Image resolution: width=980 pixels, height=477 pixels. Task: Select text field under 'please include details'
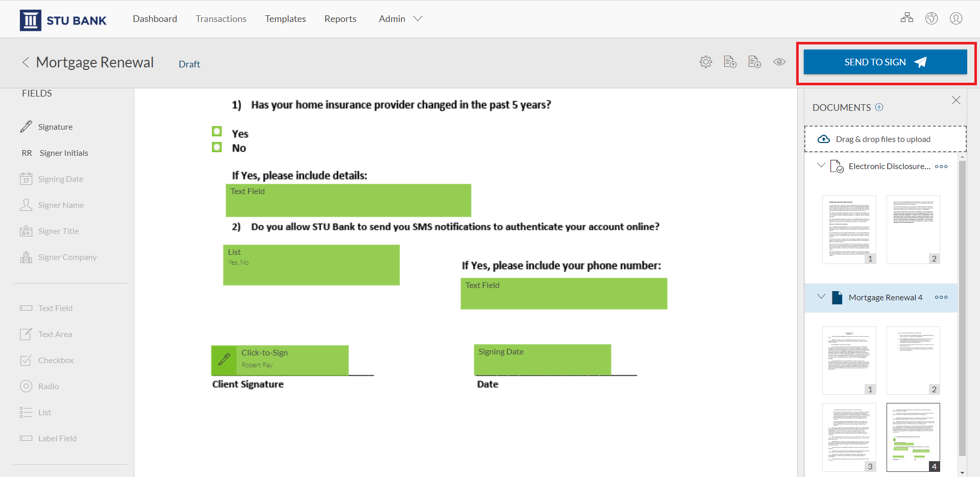coord(348,200)
